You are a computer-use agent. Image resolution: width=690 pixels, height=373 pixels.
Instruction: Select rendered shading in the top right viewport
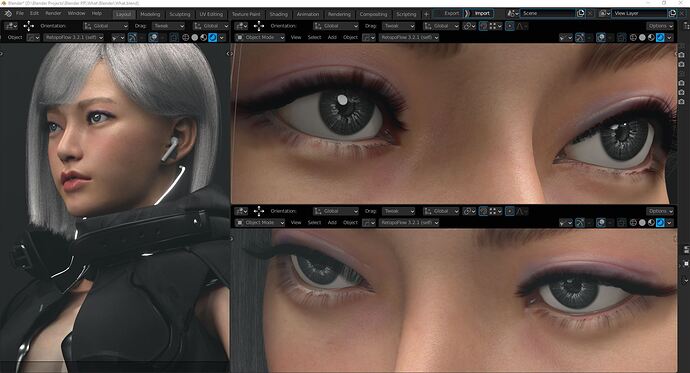660,37
